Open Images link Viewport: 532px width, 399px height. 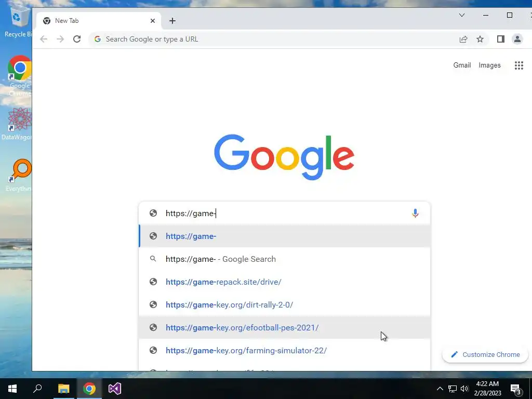pos(489,65)
